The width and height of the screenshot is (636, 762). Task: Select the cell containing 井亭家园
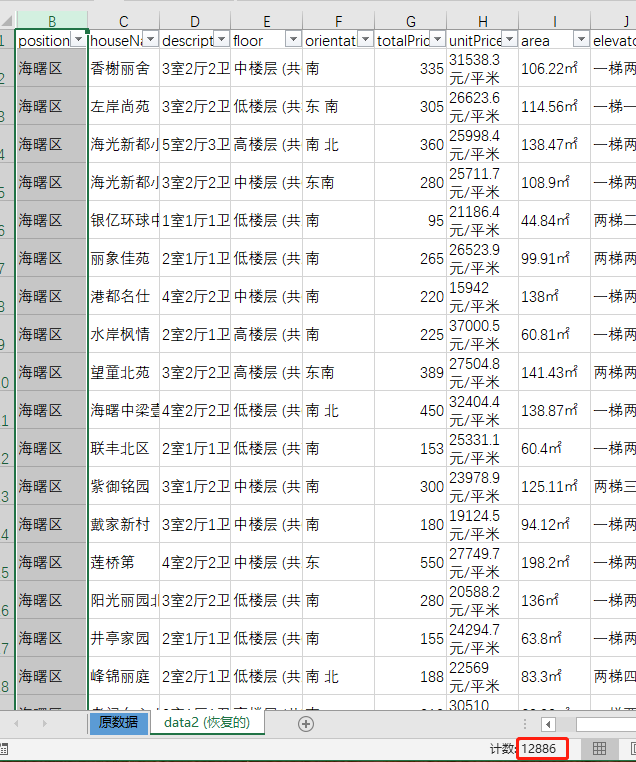pos(123,638)
